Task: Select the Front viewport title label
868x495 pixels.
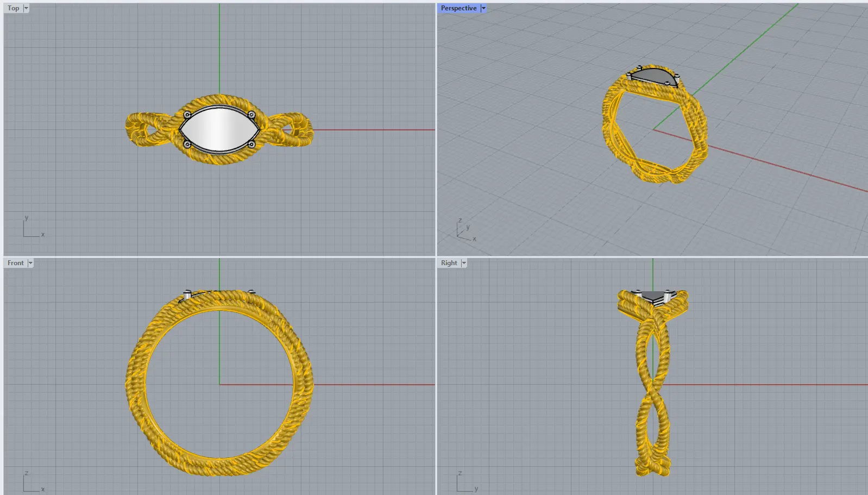Action: (x=15, y=263)
